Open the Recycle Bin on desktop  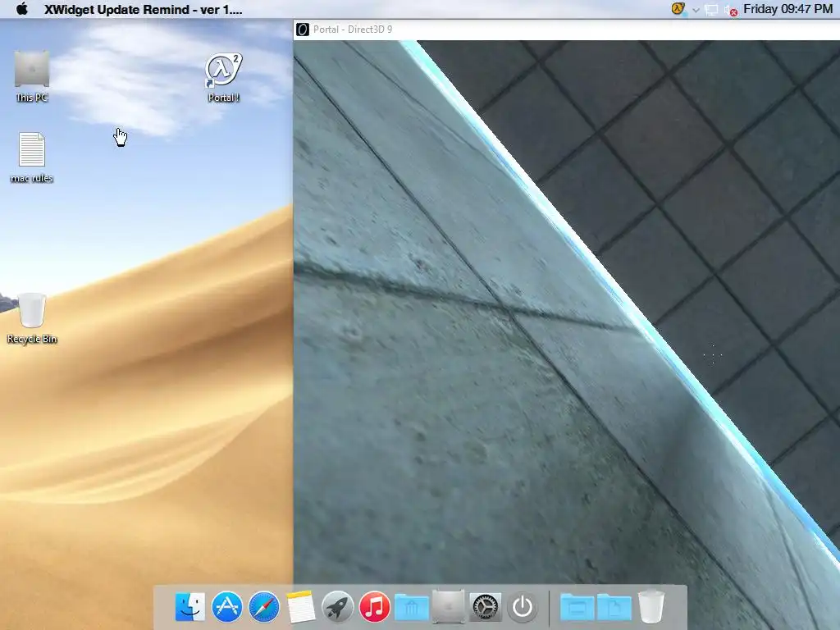click(x=32, y=318)
